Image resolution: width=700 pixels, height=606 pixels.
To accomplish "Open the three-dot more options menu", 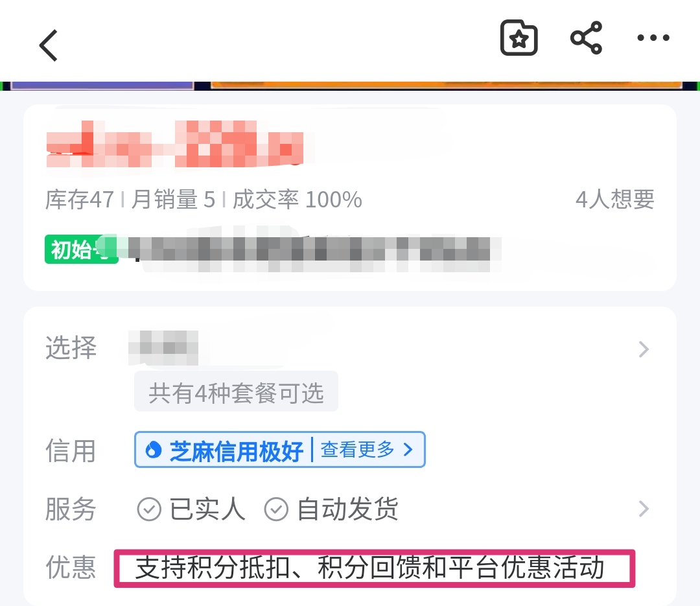I will 653,38.
